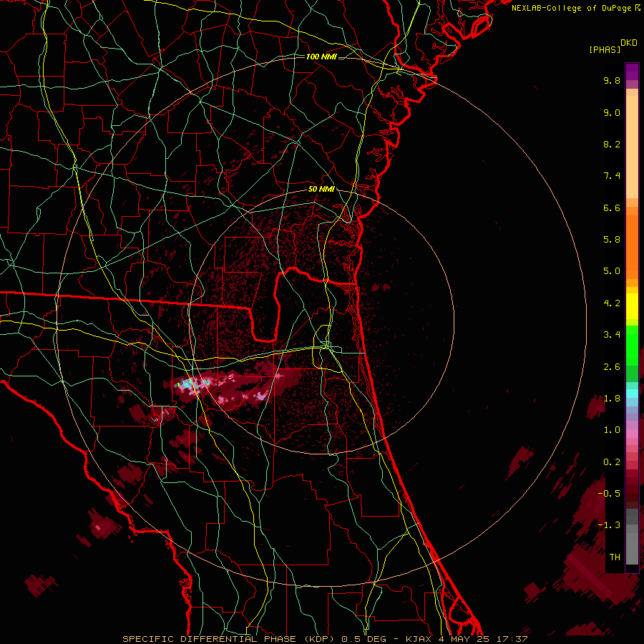Pick the cyan color bar segment
Screen dimensions: 644x644
(x=632, y=394)
